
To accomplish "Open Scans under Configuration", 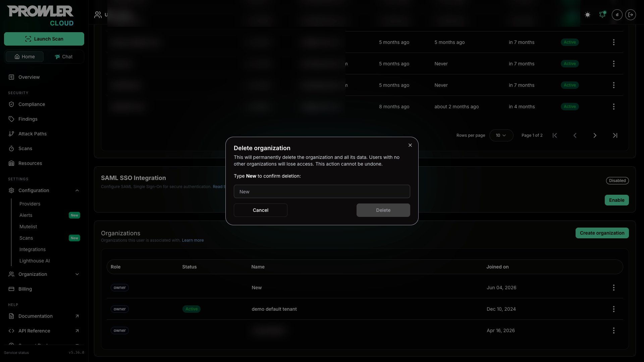I will coord(26,238).
